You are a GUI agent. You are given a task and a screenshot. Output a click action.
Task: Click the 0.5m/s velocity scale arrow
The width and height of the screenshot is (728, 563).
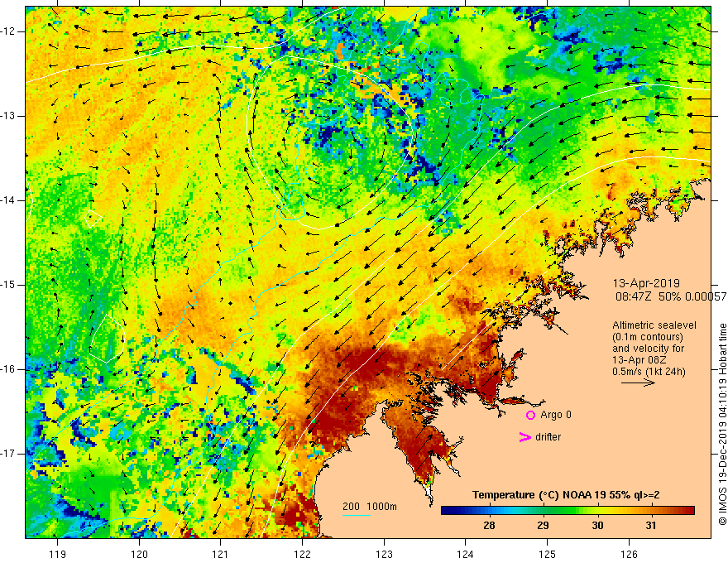tap(638, 383)
